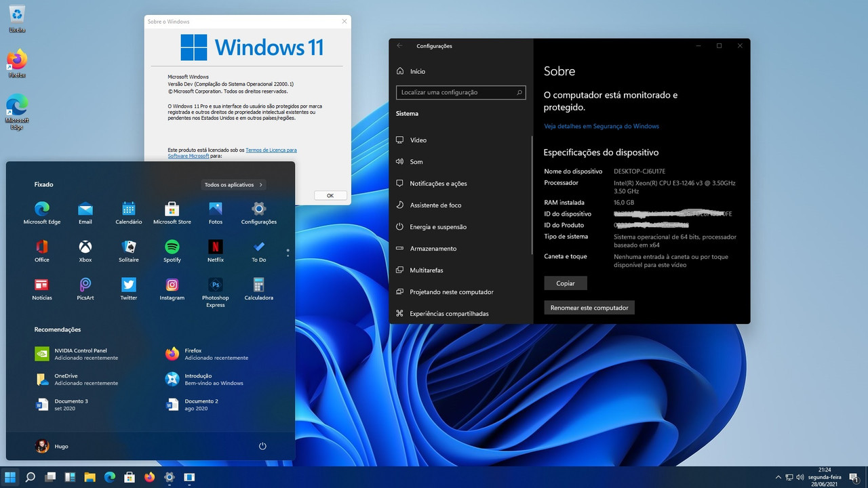The width and height of the screenshot is (868, 488).
Task: Click the Start menu power button
Action: [x=262, y=446]
